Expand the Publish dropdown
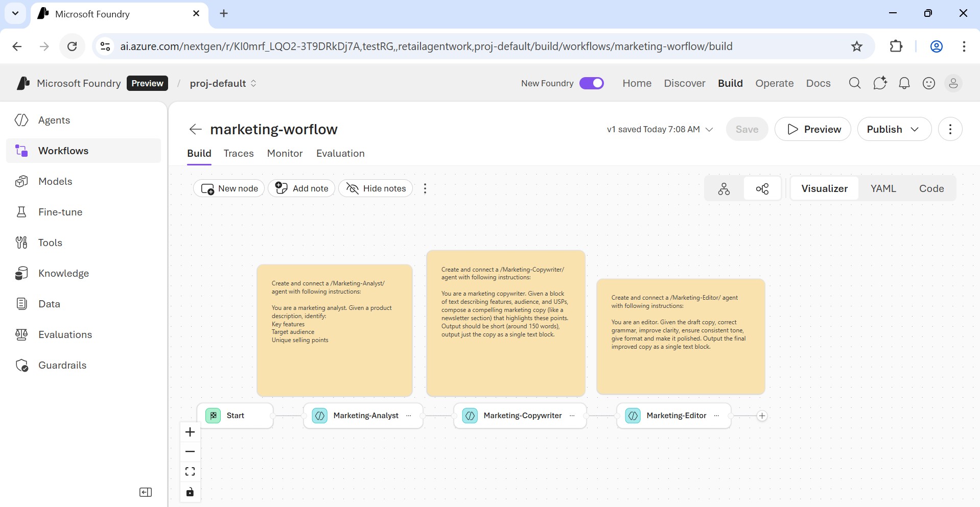The width and height of the screenshot is (980, 507). 915,129
